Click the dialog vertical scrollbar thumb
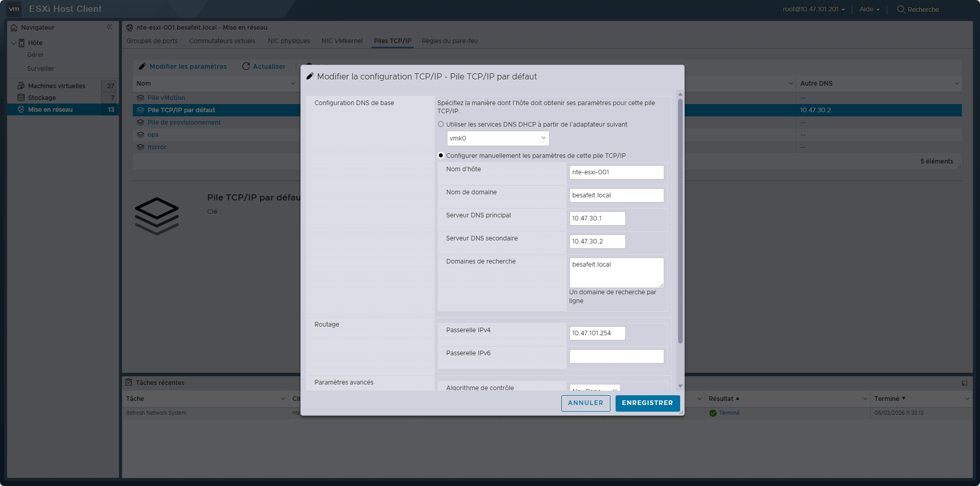 (x=680, y=221)
